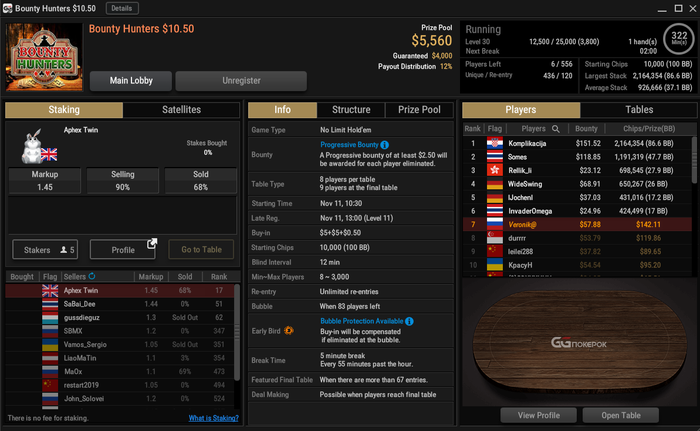The width and height of the screenshot is (700, 431).
Task: Sort players by Chips/Prize(BB) header
Action: point(649,129)
